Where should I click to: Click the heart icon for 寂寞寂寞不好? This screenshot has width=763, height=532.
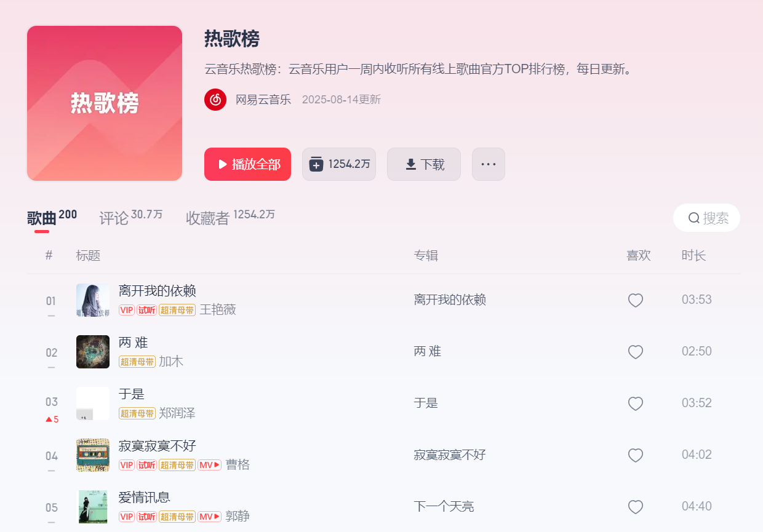point(636,455)
